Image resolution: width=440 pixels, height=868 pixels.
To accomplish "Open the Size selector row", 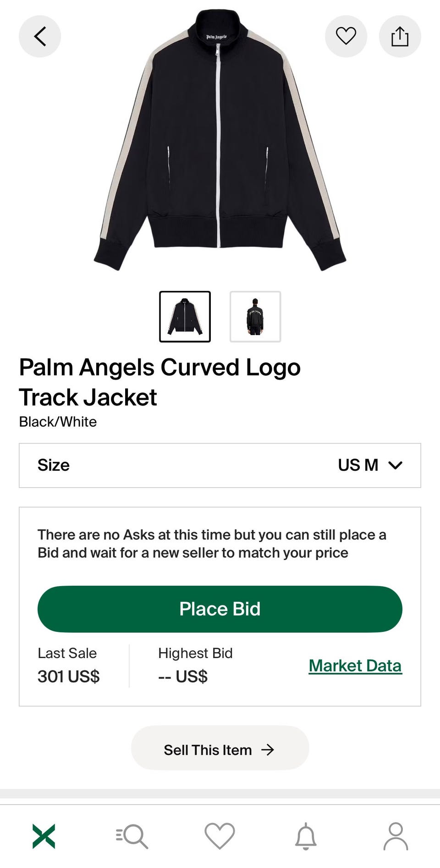I will 220,465.
